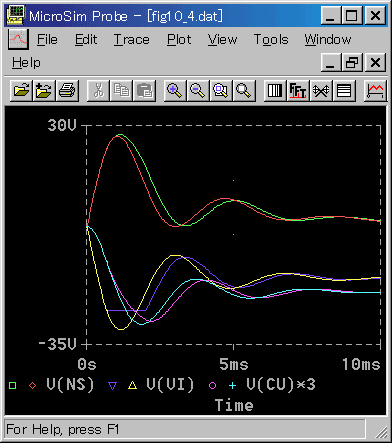392x443 pixels.
Task: Click the yellow triangle V(VI) legend marker
Action: click(x=133, y=385)
